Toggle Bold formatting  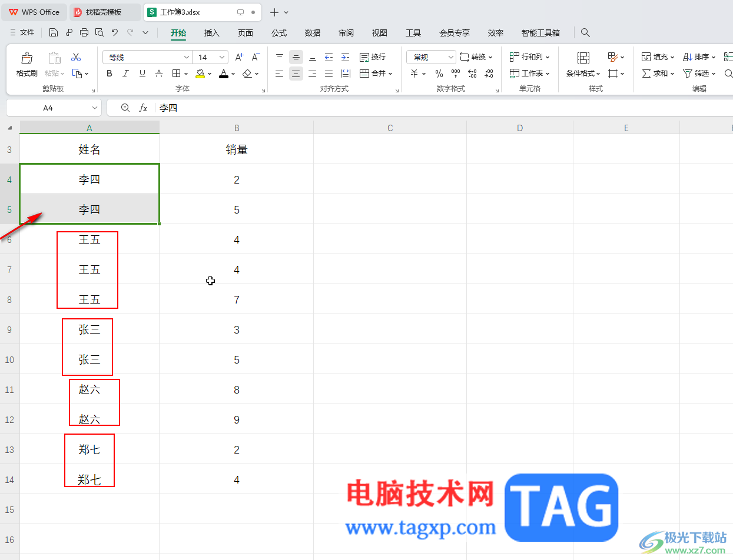tap(109, 74)
